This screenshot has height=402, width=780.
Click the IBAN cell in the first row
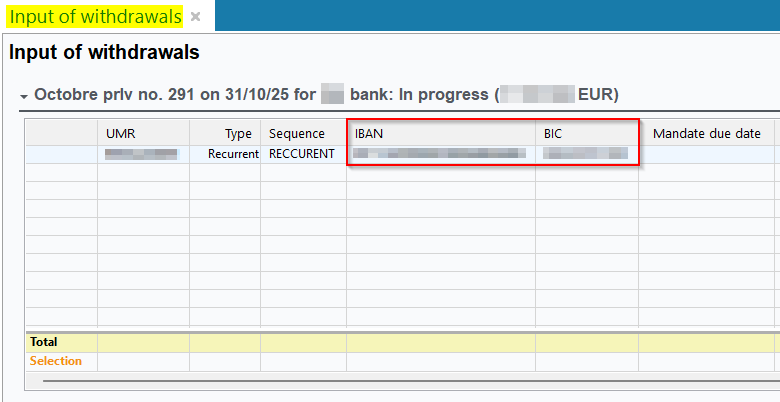[x=440, y=154]
